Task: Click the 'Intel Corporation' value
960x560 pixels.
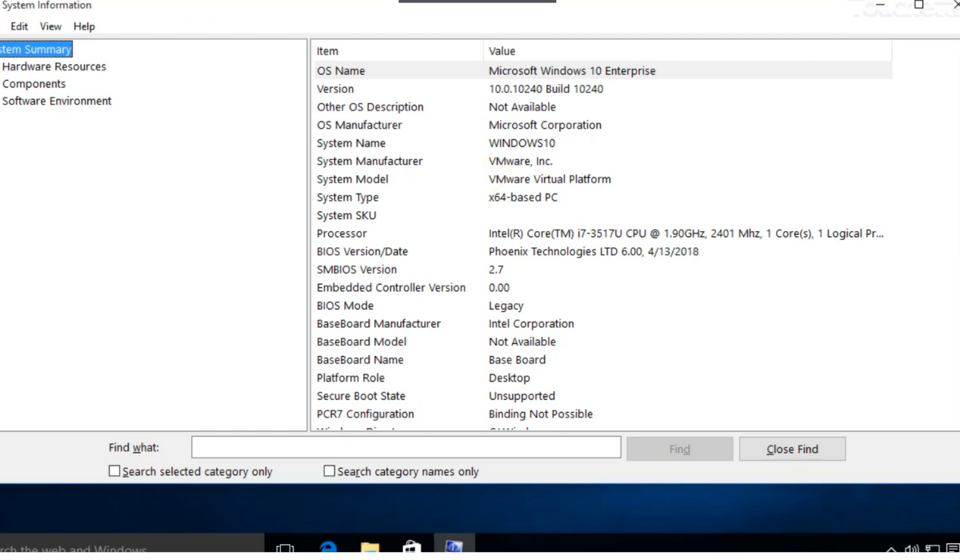Action: click(531, 324)
